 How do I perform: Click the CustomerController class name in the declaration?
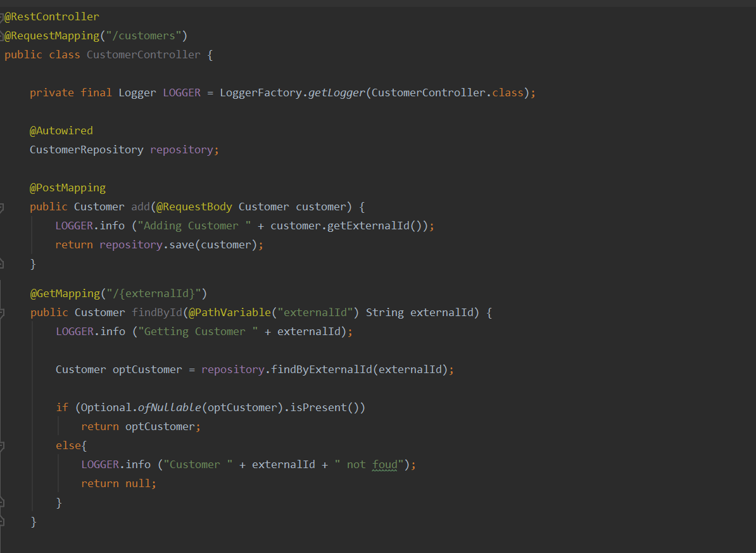tap(143, 55)
